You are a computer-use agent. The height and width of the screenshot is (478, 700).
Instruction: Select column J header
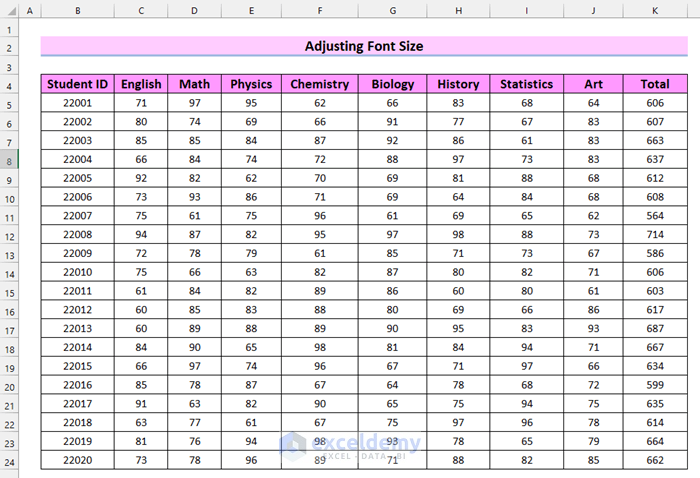pos(593,10)
